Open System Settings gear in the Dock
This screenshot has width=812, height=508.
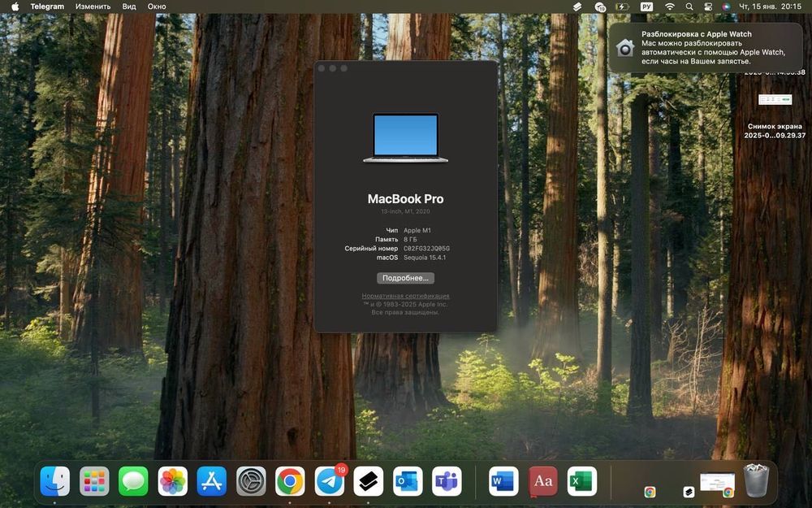251,481
